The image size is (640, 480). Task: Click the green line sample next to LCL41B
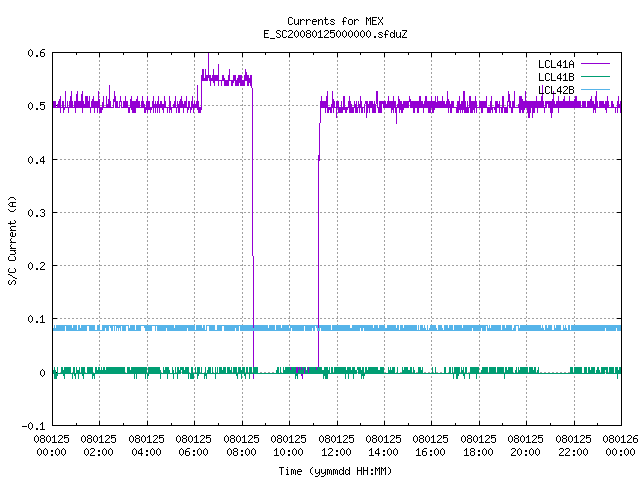pyautogui.click(x=596, y=76)
